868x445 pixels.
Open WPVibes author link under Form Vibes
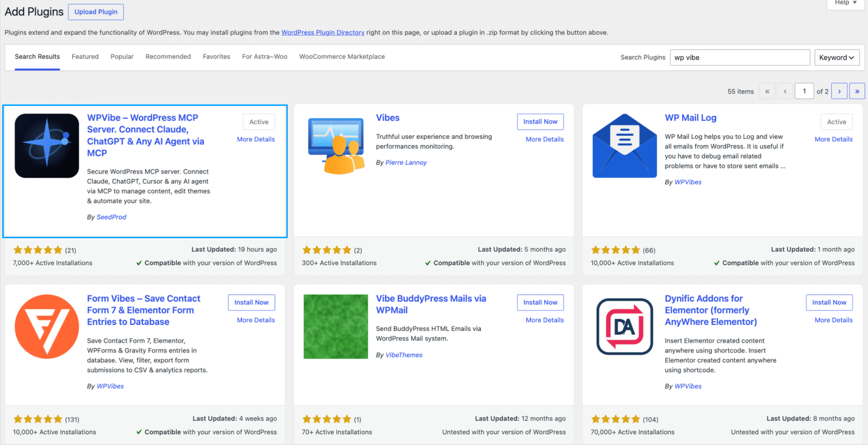pyautogui.click(x=110, y=386)
